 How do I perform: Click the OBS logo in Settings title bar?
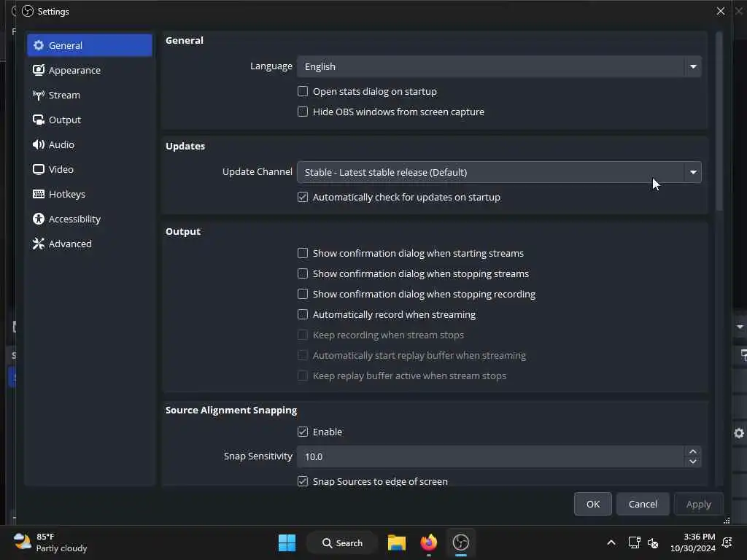pos(28,11)
